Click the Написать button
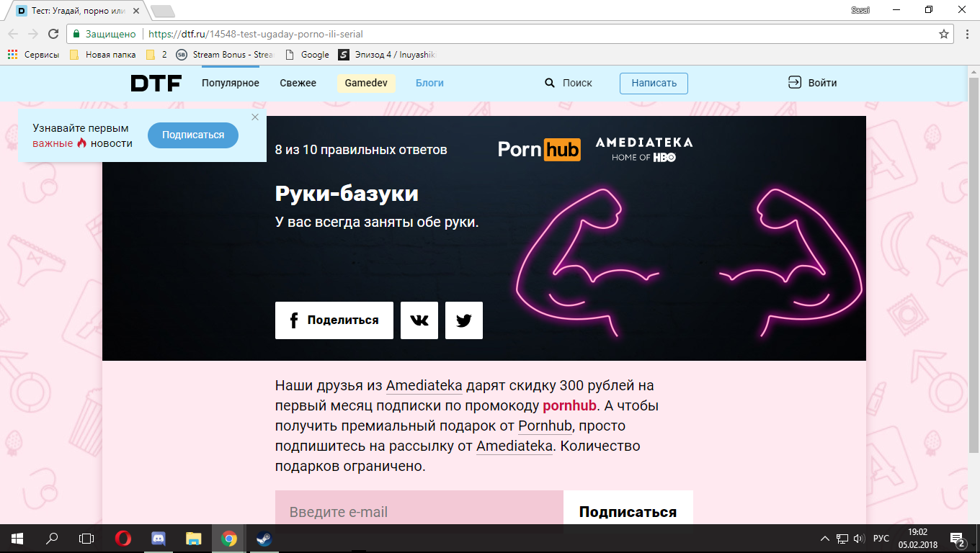The width and height of the screenshot is (980, 553). click(x=654, y=83)
